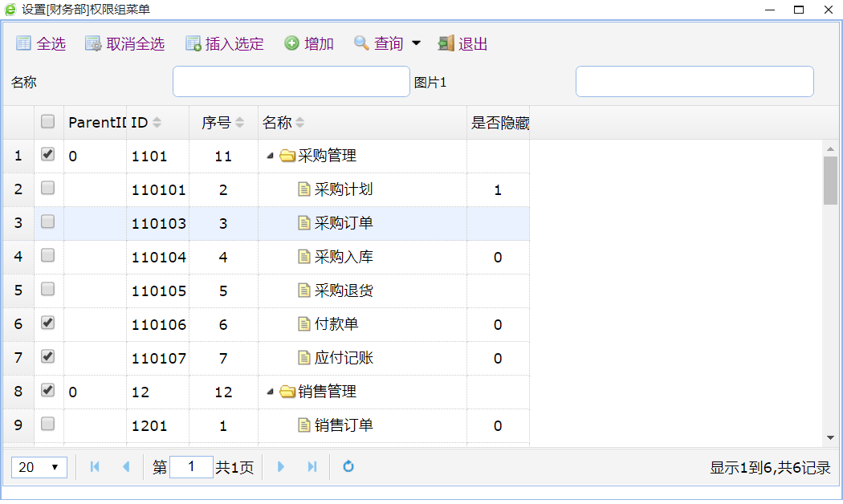Uncheck the 付款单 row checkbox
Screen dimensions: 843x504
[x=48, y=323]
